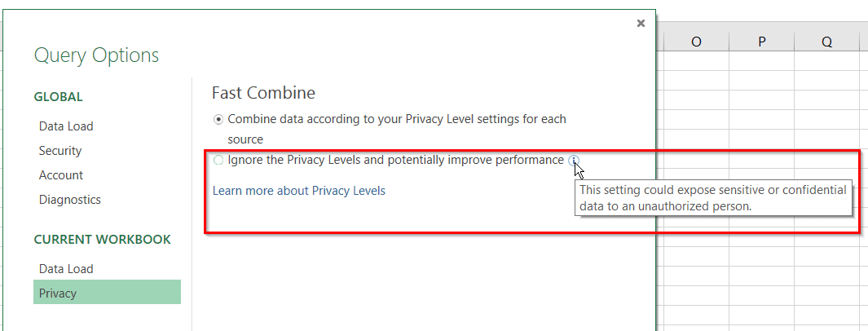
Task: Select Combine data according to Privacy Level
Action: coord(218,120)
